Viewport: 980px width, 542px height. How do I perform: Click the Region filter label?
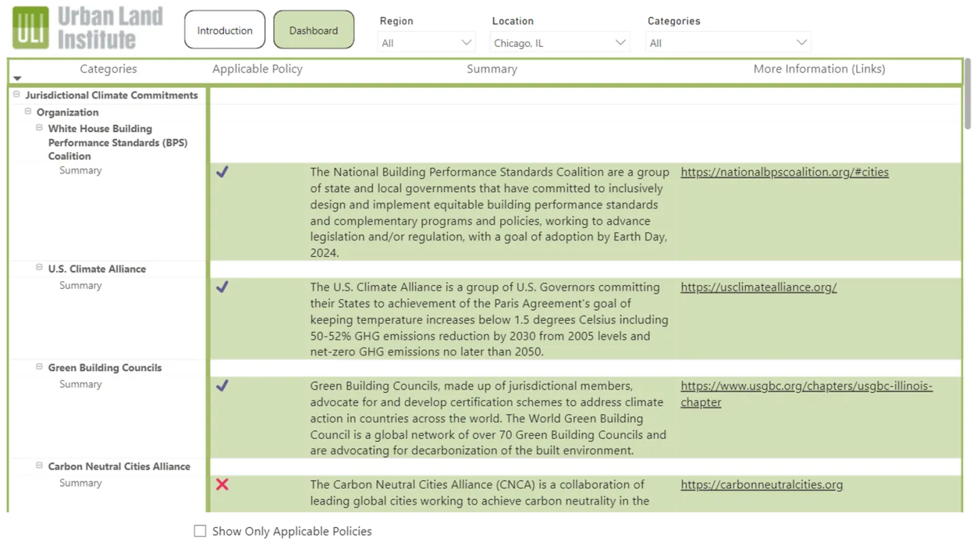(x=397, y=21)
